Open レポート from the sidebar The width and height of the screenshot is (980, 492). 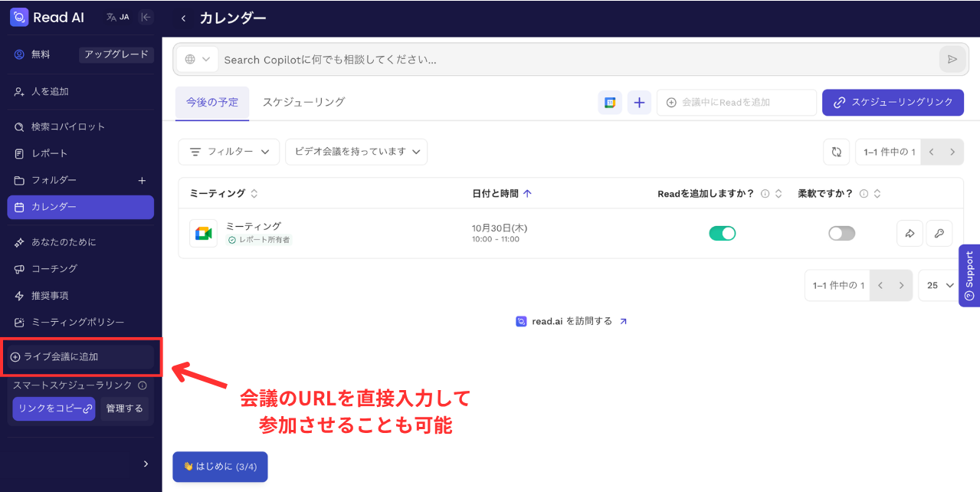point(50,153)
